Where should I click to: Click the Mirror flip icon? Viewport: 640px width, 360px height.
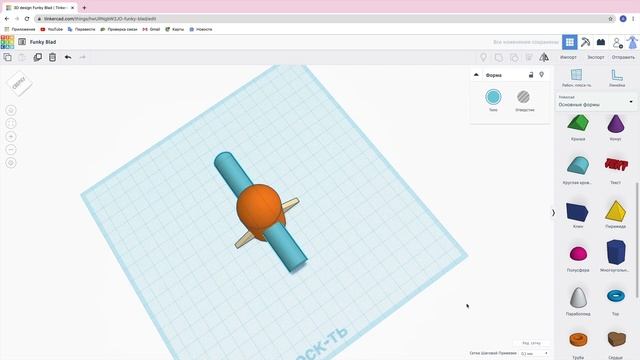coord(544,58)
